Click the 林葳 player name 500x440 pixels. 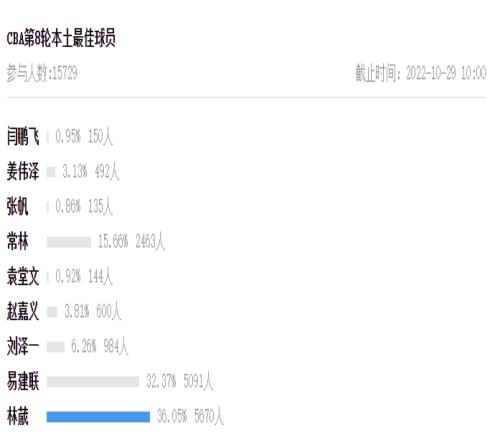18,417
